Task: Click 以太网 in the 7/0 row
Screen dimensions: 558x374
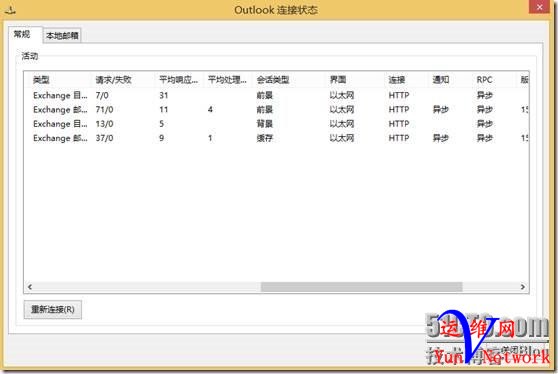Action: click(342, 95)
